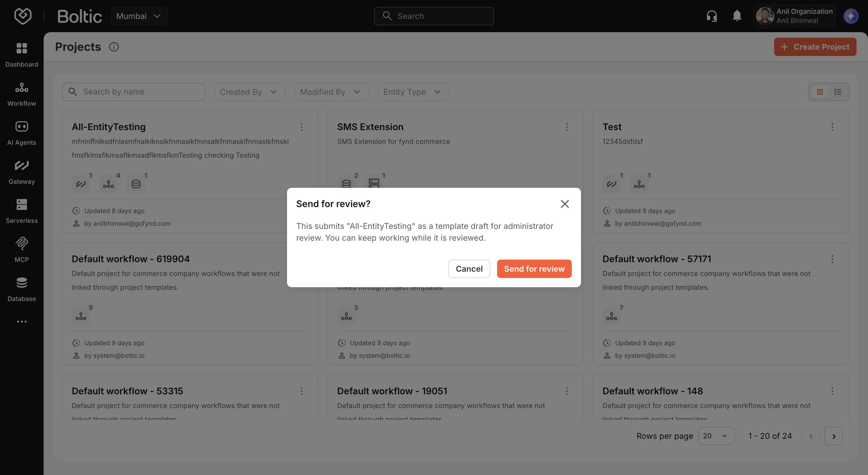The height and width of the screenshot is (475, 868).
Task: Click the Boltic logo icon
Action: pyautogui.click(x=23, y=16)
